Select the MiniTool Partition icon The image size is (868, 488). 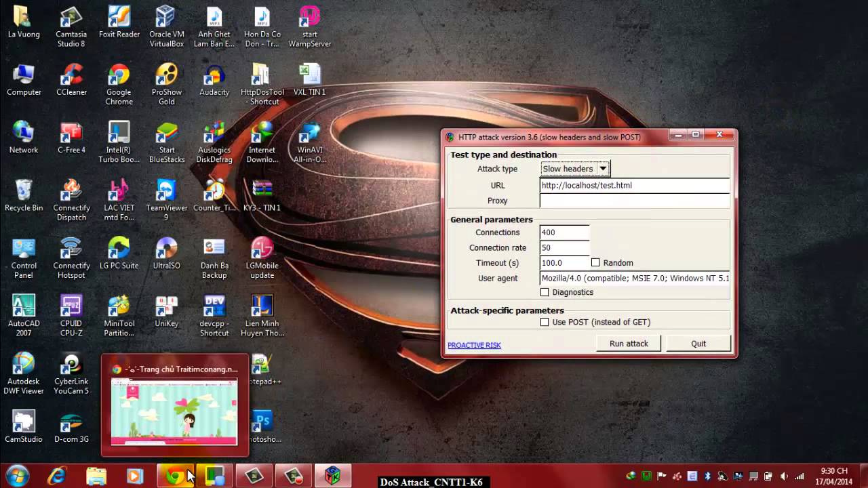click(119, 316)
